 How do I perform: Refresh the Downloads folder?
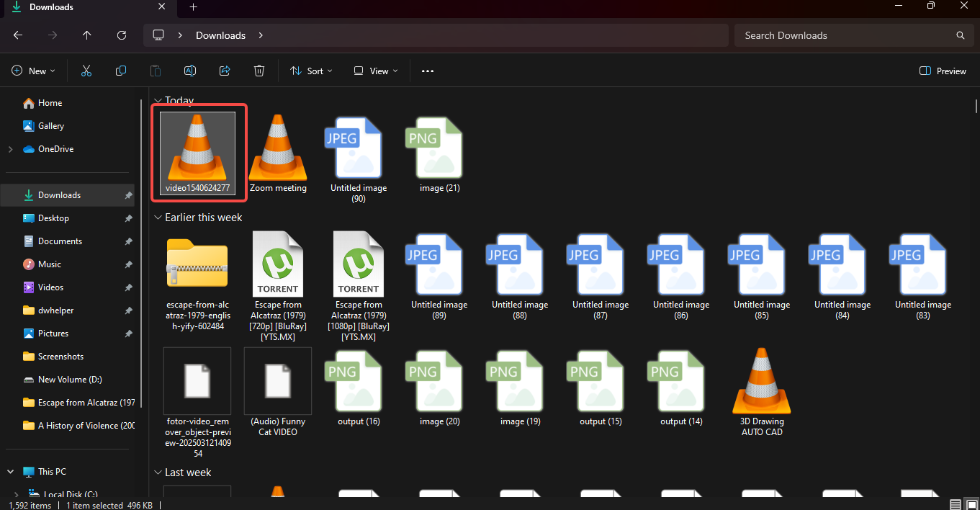click(122, 35)
